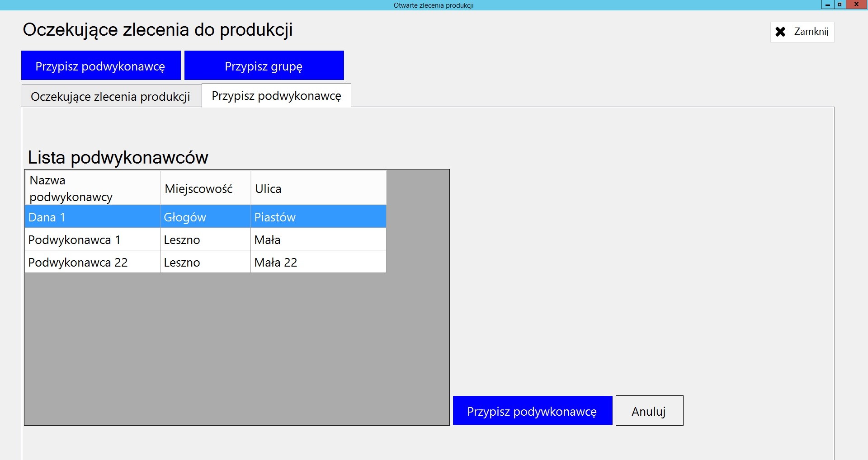Select the Podwykonawca 22 row
This screenshot has width=868, height=460.
pos(206,262)
